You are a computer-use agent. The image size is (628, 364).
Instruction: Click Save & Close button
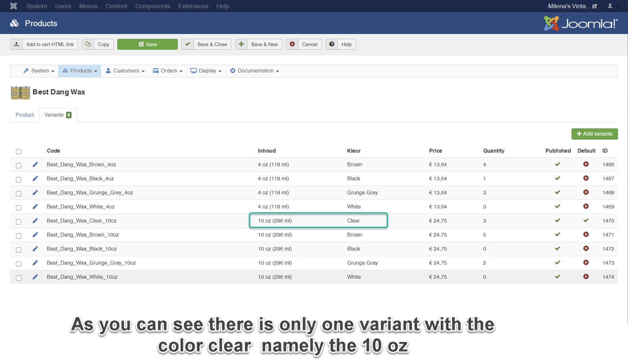point(206,44)
